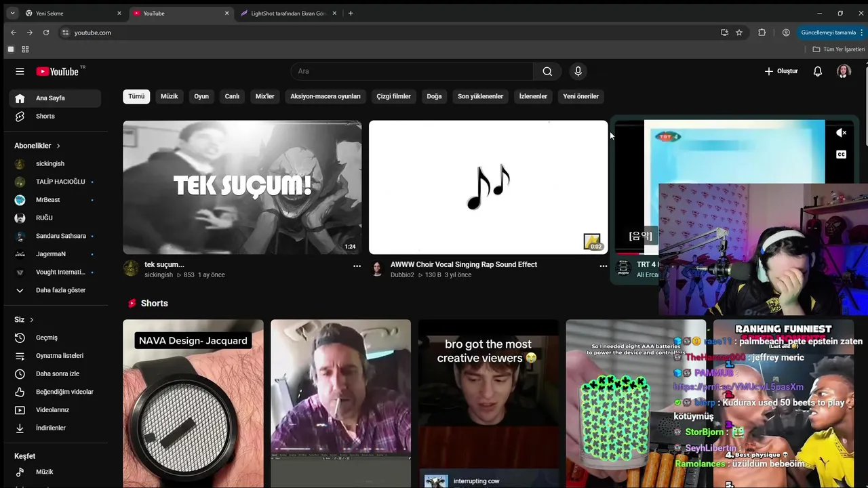The width and height of the screenshot is (868, 488).
Task: Open the notifications bell
Action: [818, 71]
